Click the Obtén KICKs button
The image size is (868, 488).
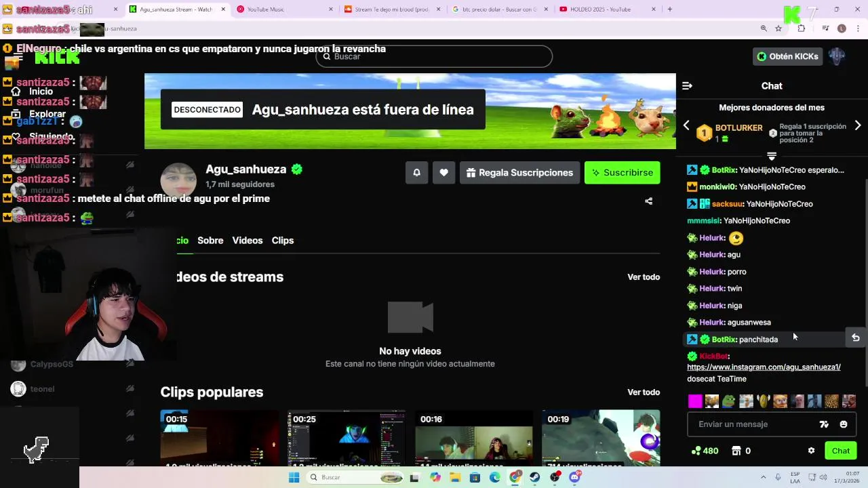click(787, 56)
